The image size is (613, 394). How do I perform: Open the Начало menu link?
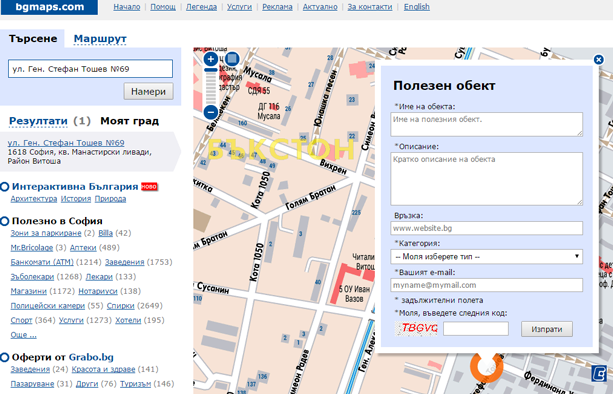127,7
